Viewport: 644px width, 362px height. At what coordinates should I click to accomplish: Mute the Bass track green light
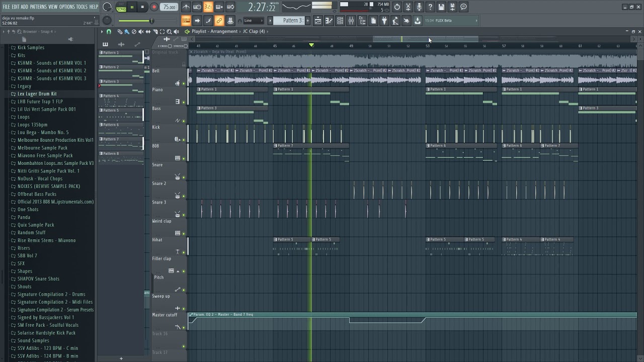184,121
